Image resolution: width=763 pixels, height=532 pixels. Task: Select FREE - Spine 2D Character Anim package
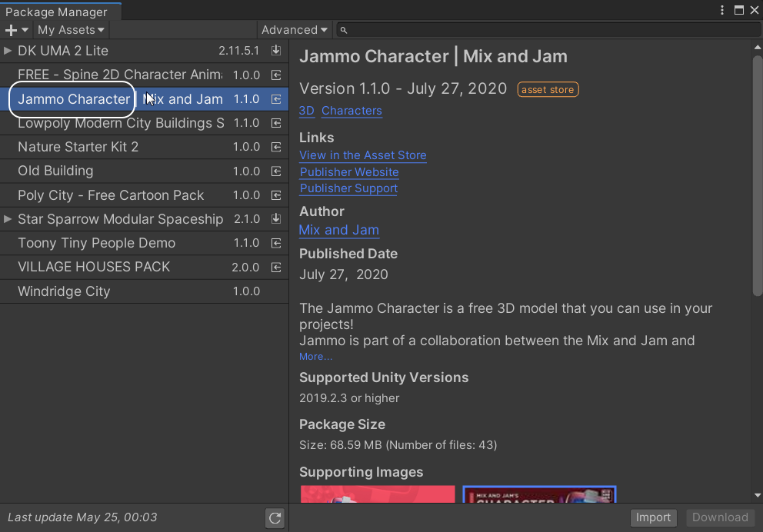[144, 75]
